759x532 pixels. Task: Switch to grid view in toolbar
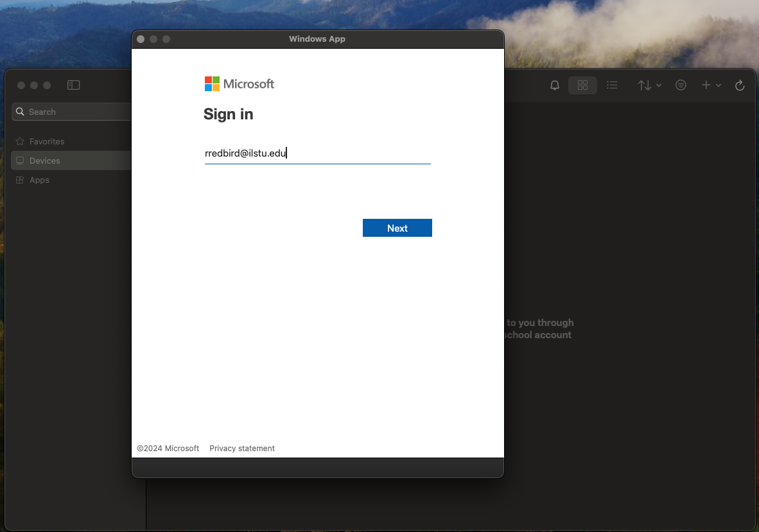(x=582, y=85)
